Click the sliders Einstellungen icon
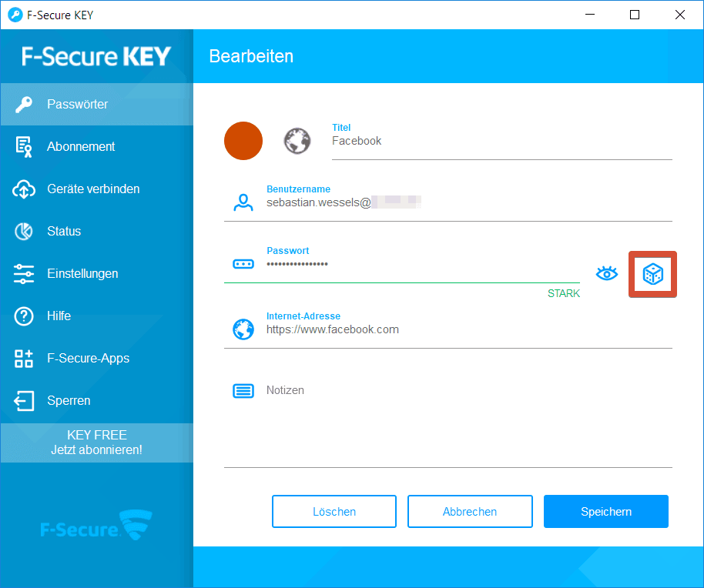704x588 pixels. [24, 273]
